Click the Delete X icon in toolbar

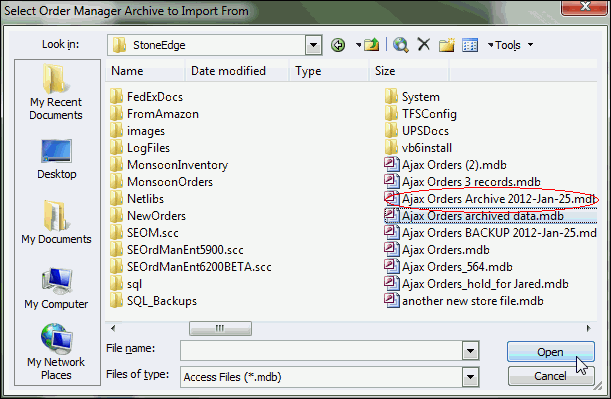(424, 45)
